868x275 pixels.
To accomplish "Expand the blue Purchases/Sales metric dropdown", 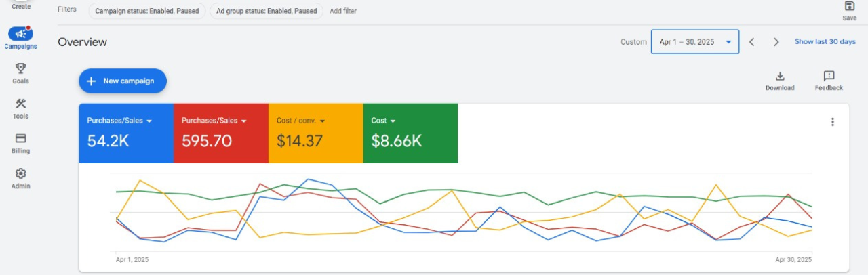I will pyautogui.click(x=149, y=121).
